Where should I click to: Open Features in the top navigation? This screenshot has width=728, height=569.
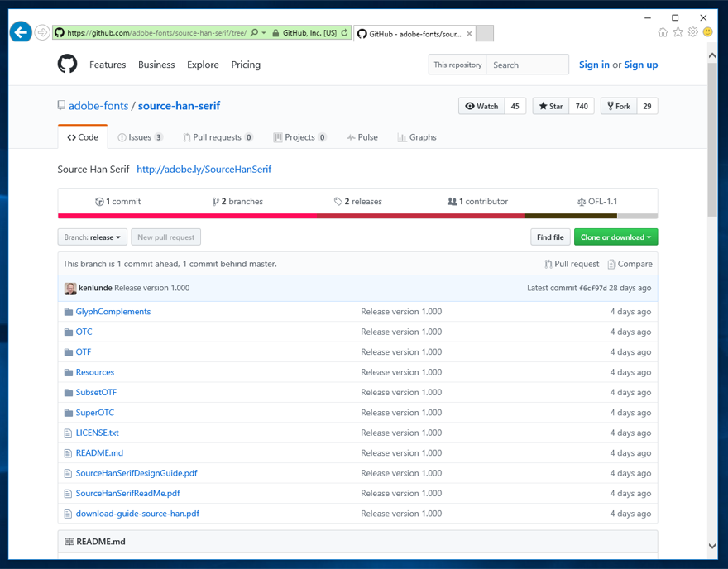(x=108, y=65)
